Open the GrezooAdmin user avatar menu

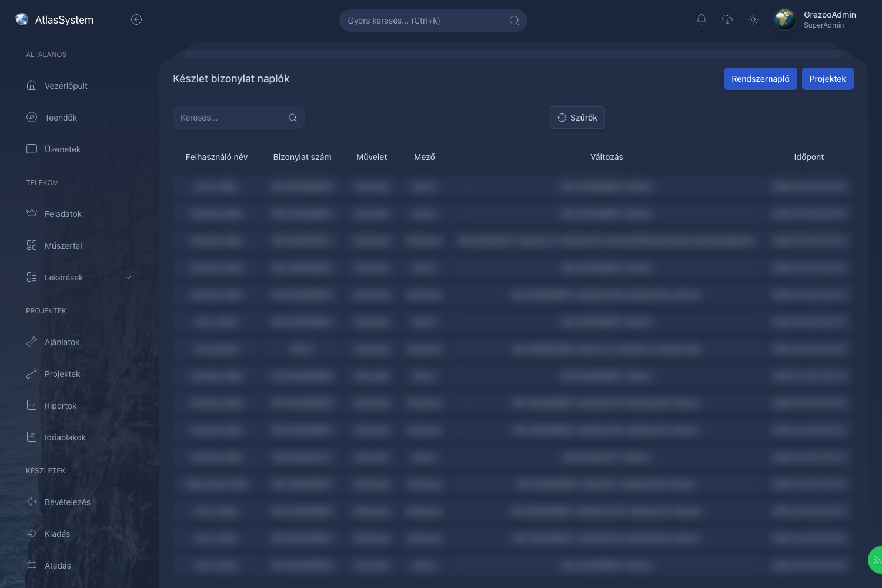click(785, 19)
